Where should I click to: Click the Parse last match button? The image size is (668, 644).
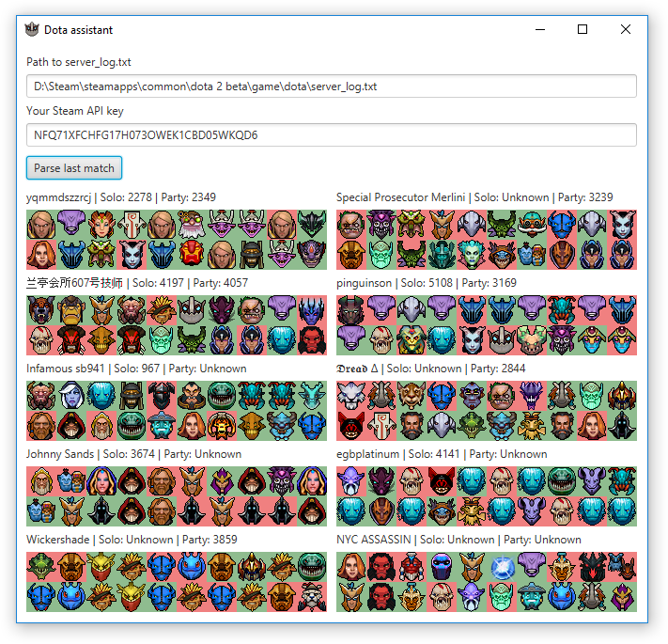point(74,168)
